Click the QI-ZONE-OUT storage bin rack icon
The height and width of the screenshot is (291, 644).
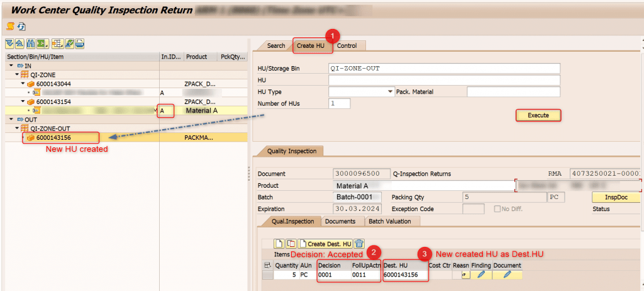[25, 128]
